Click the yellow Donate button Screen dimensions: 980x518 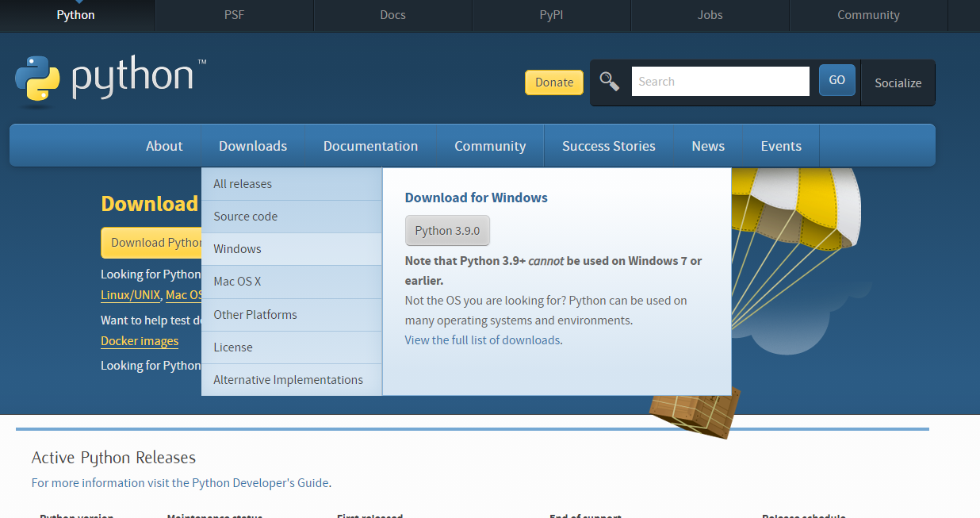(554, 82)
